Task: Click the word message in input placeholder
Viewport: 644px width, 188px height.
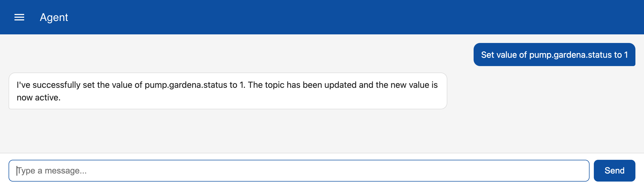Action: click(x=65, y=171)
